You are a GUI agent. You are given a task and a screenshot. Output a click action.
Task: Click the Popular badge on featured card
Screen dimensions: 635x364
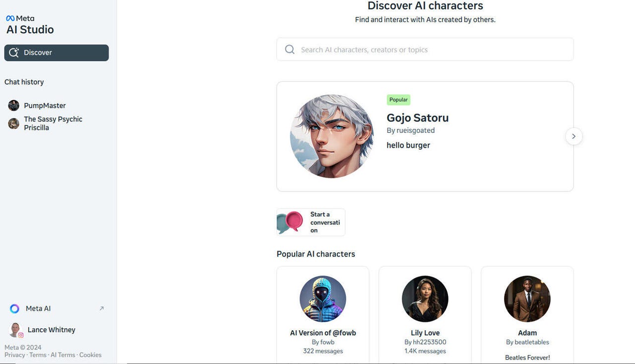pyautogui.click(x=398, y=100)
